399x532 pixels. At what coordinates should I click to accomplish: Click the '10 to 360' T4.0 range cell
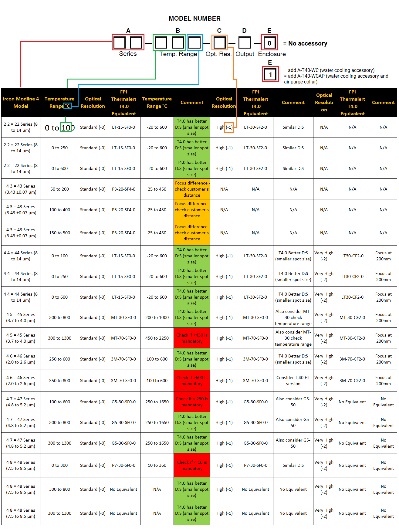coord(157,465)
